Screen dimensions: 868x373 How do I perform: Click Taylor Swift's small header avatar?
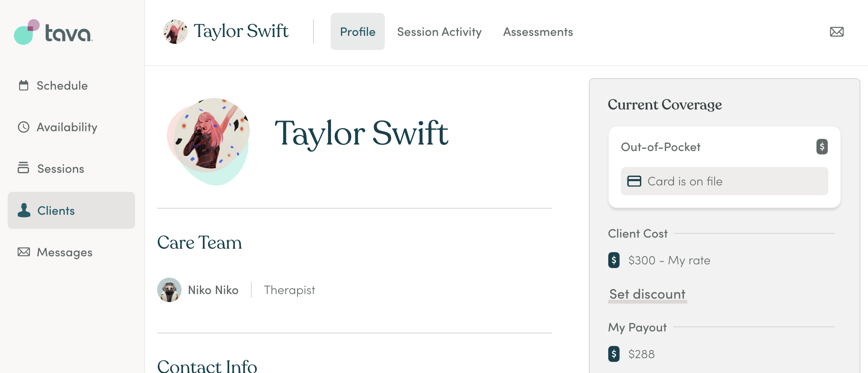click(x=175, y=32)
